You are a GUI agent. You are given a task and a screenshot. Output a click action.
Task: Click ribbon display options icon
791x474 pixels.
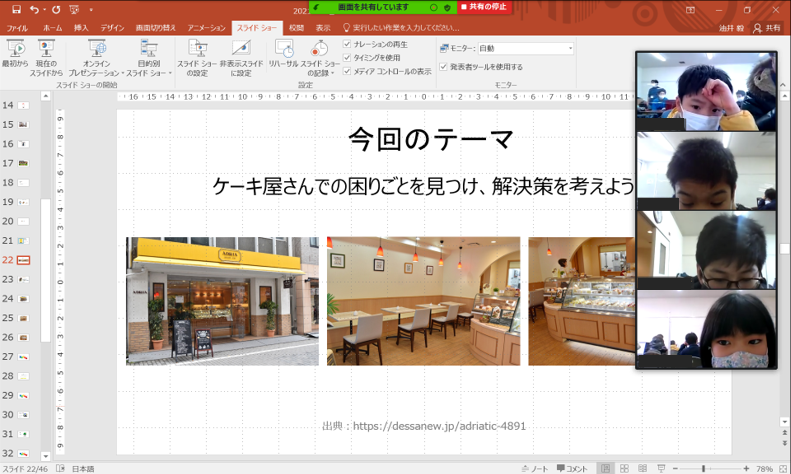pyautogui.click(x=690, y=10)
